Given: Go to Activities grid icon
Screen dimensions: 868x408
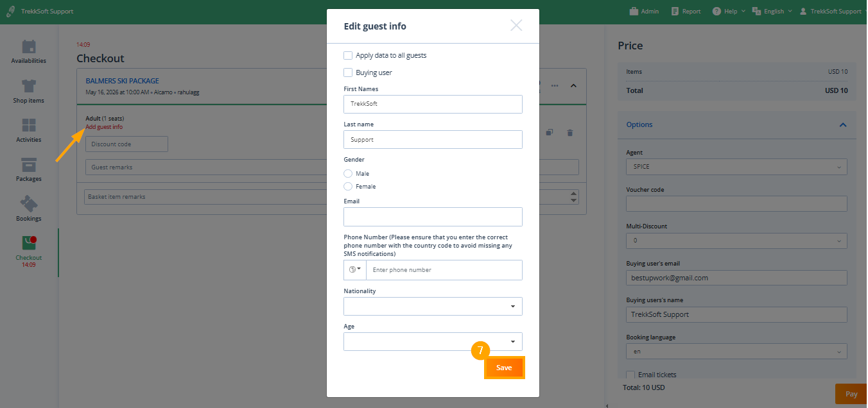Looking at the screenshot, I should 28,126.
